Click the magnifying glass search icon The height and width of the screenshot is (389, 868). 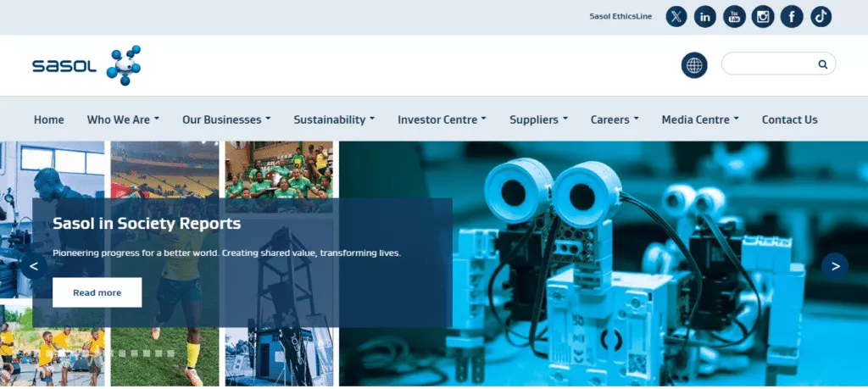tap(822, 64)
